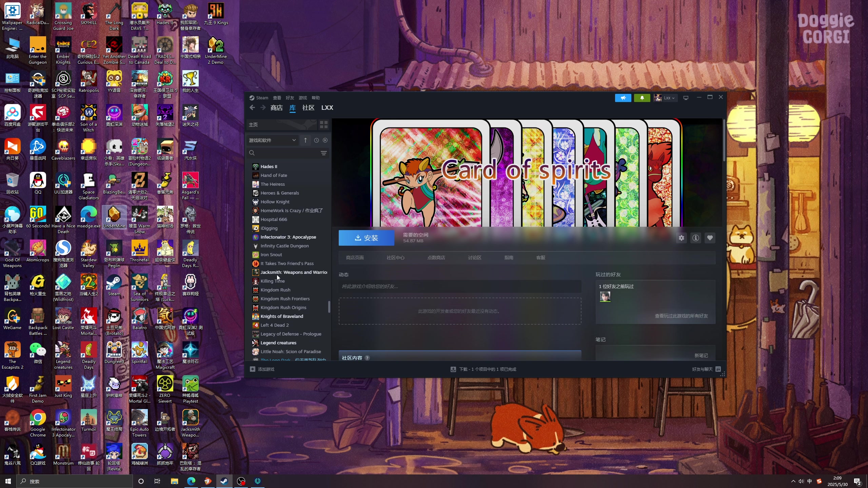Open the 查看 menu

point(277,98)
